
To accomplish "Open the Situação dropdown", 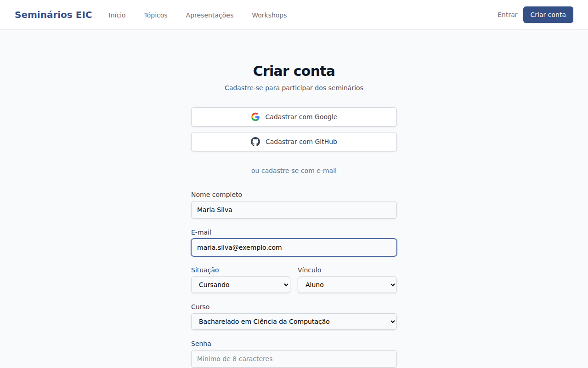I will point(241,285).
